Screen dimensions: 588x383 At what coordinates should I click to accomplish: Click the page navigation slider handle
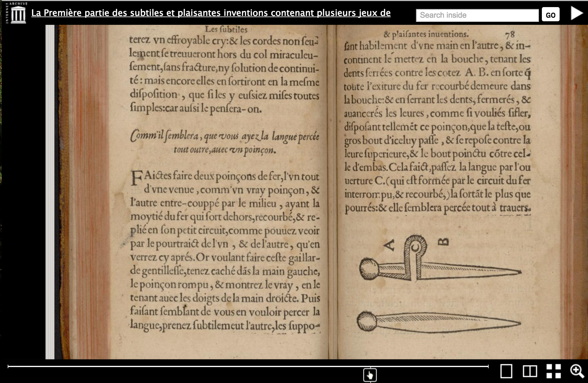pos(370,375)
